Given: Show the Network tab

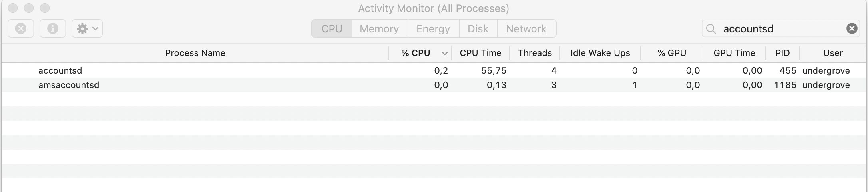Looking at the screenshot, I should point(526,29).
